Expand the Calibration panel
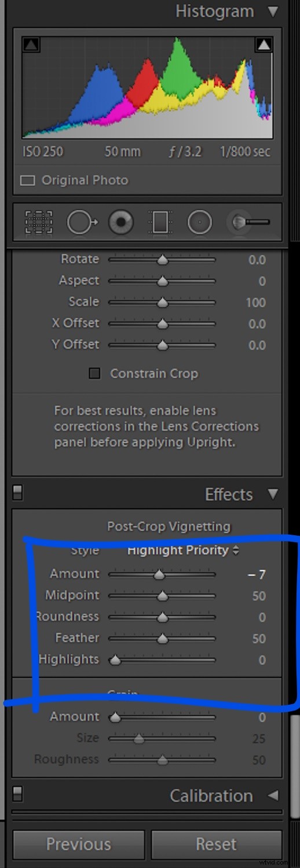This screenshot has width=300, height=868. click(273, 796)
